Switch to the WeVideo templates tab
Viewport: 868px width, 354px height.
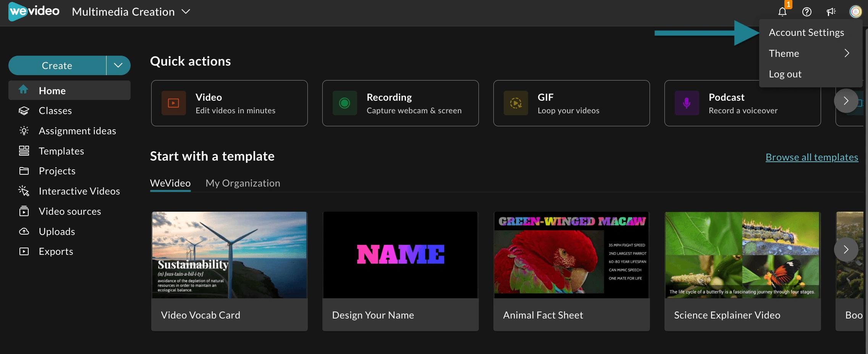point(170,183)
